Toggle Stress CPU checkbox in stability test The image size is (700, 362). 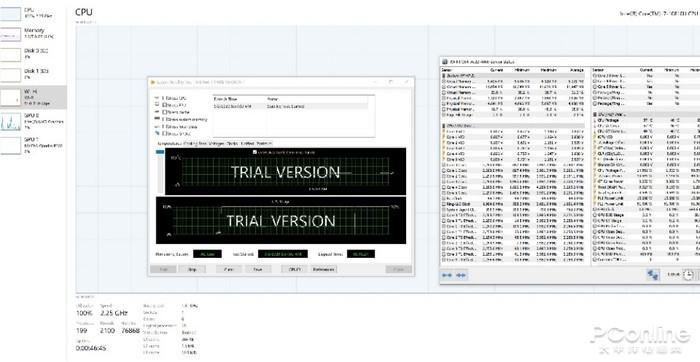(x=164, y=98)
